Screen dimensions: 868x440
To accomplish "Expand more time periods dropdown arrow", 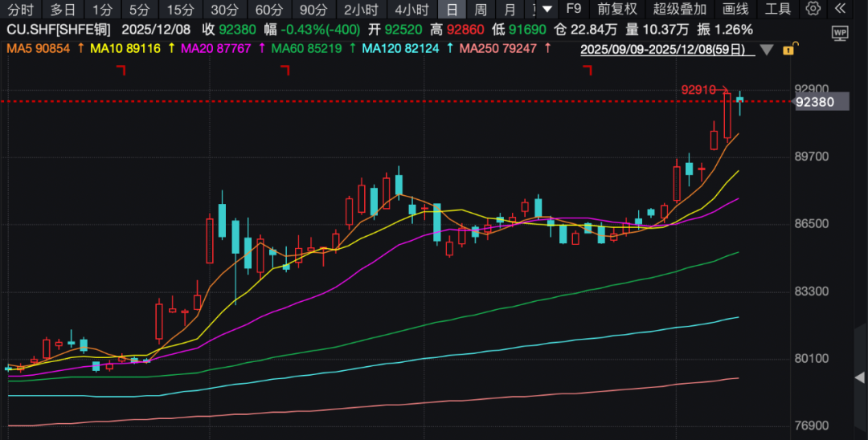I will click(x=547, y=10).
